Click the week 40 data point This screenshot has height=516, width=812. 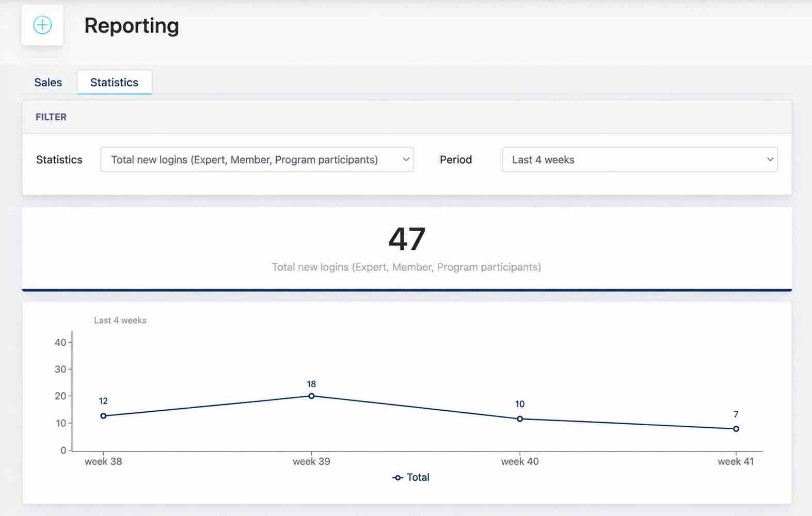[x=520, y=419]
